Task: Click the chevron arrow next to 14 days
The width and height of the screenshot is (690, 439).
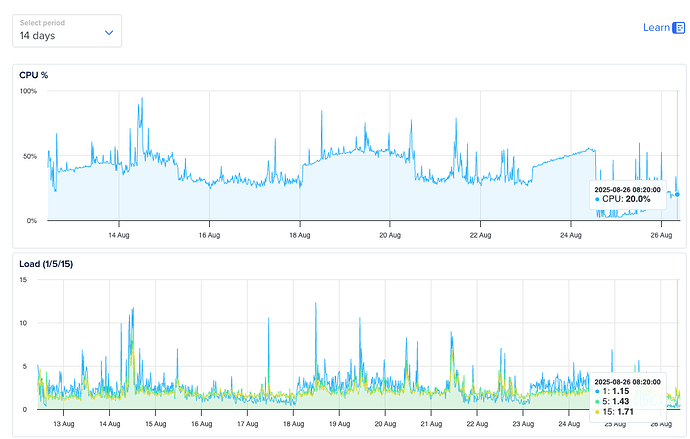Action: [x=109, y=33]
